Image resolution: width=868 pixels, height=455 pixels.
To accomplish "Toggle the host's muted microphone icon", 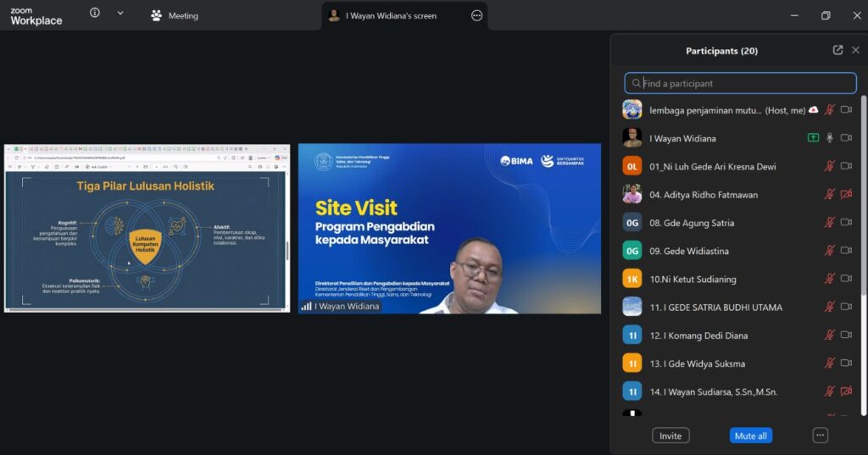I will coord(830,110).
